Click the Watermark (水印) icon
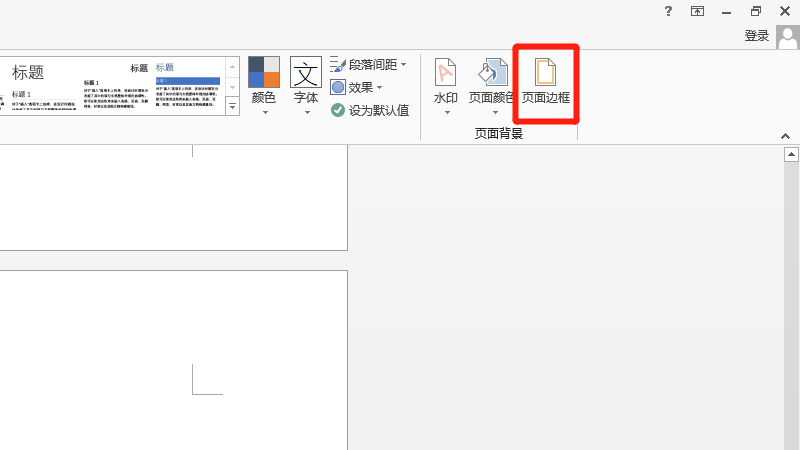Screen dimensions: 800x450 coord(445,74)
